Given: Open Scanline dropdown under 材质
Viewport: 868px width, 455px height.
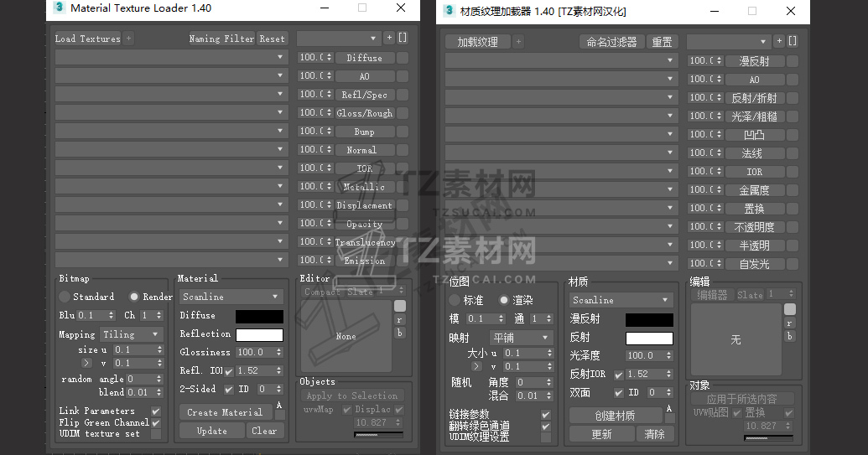Looking at the screenshot, I should point(621,300).
